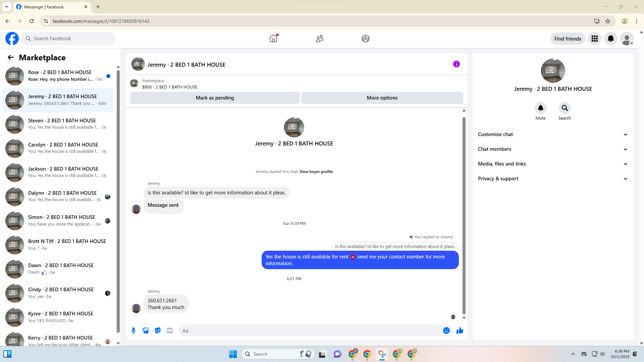Screen dimensions: 644x362
Task: Open conversation information purple icon
Action: click(457, 64)
